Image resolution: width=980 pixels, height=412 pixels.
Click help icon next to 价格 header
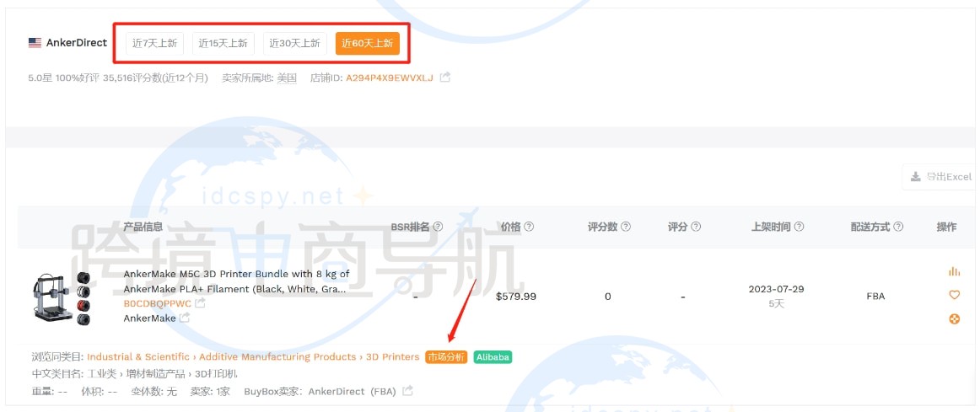[x=529, y=227]
